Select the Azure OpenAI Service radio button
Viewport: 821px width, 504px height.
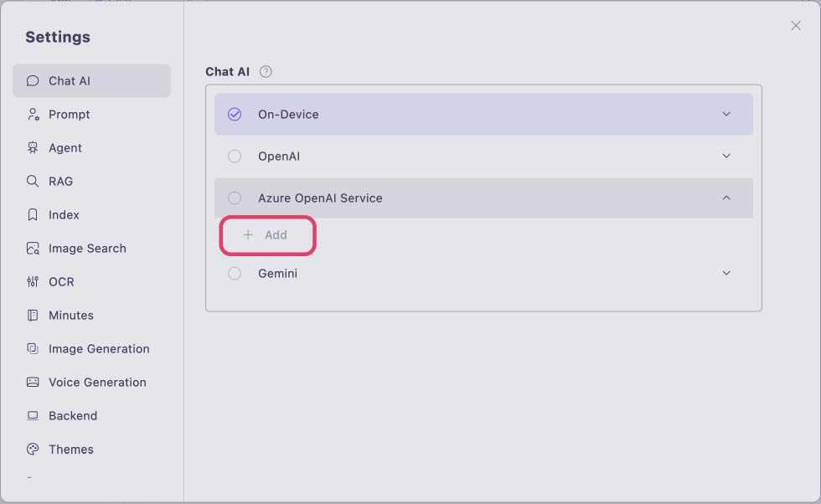[x=235, y=198]
